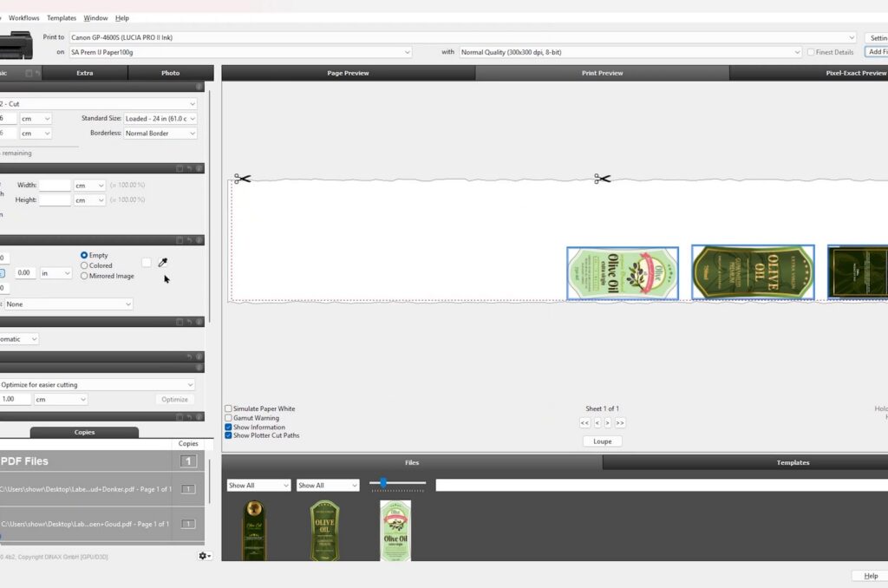
Task: Switch to the Page Preview tab
Action: (348, 73)
